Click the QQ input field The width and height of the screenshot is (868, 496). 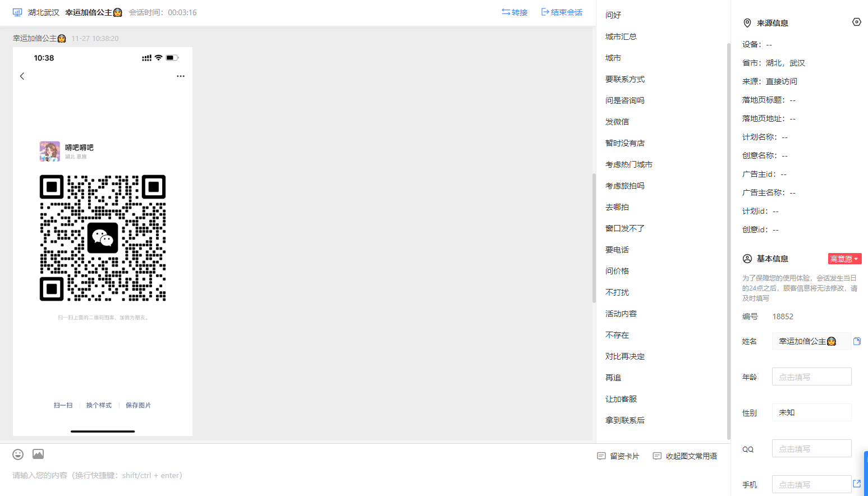(811, 448)
